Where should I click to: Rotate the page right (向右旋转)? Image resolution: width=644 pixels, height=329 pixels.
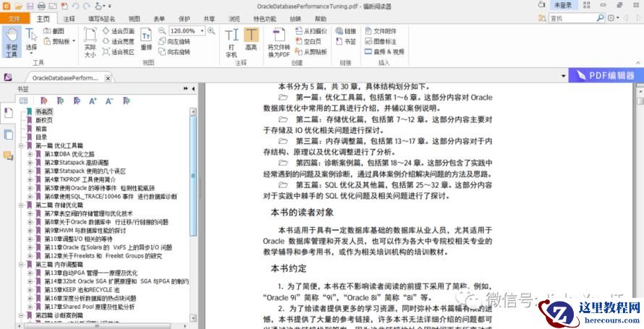(174, 52)
